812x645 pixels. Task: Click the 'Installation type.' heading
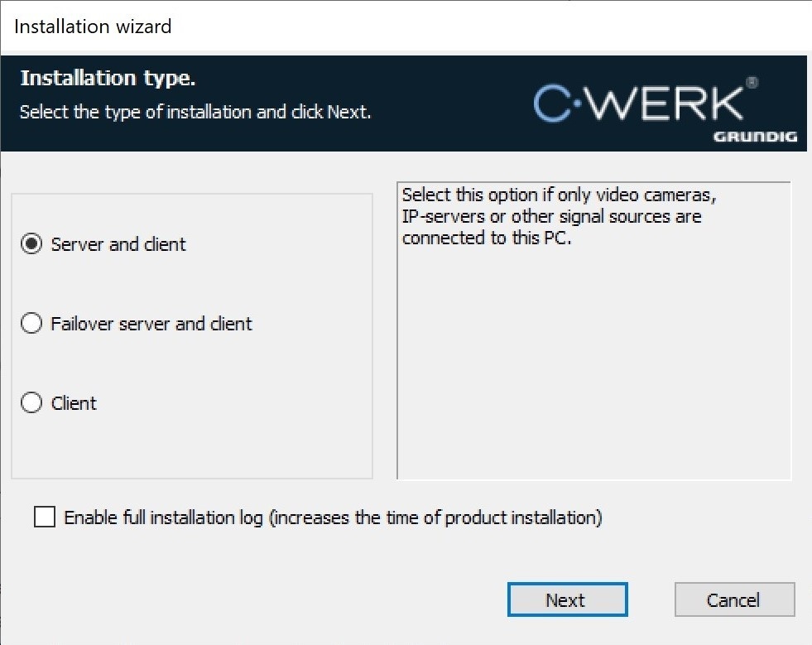click(x=108, y=79)
